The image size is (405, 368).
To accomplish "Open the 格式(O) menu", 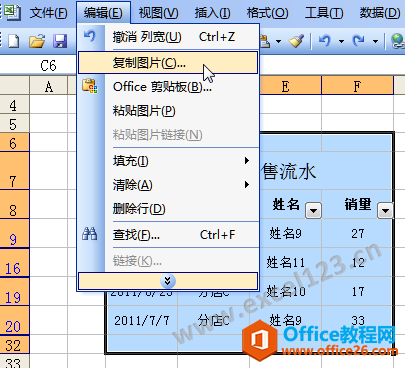I will [268, 13].
